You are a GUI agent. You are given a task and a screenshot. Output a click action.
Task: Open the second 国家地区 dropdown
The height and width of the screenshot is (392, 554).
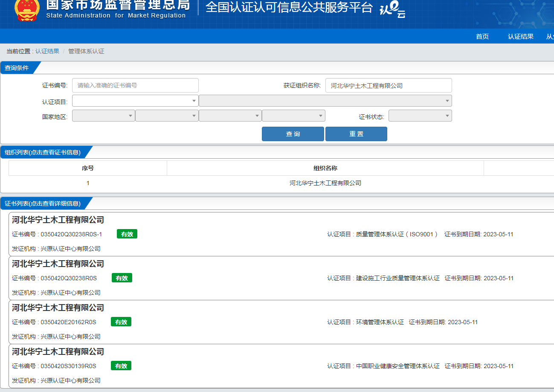(167, 116)
